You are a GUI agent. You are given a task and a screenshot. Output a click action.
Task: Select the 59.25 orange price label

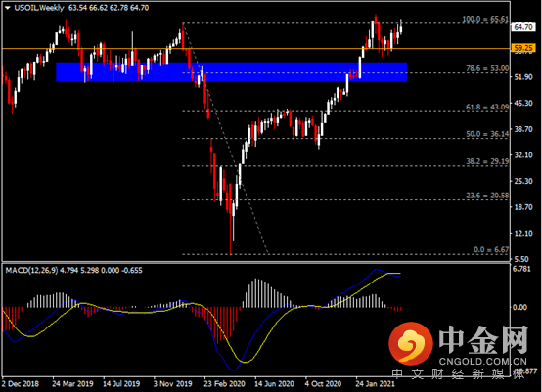(x=523, y=48)
